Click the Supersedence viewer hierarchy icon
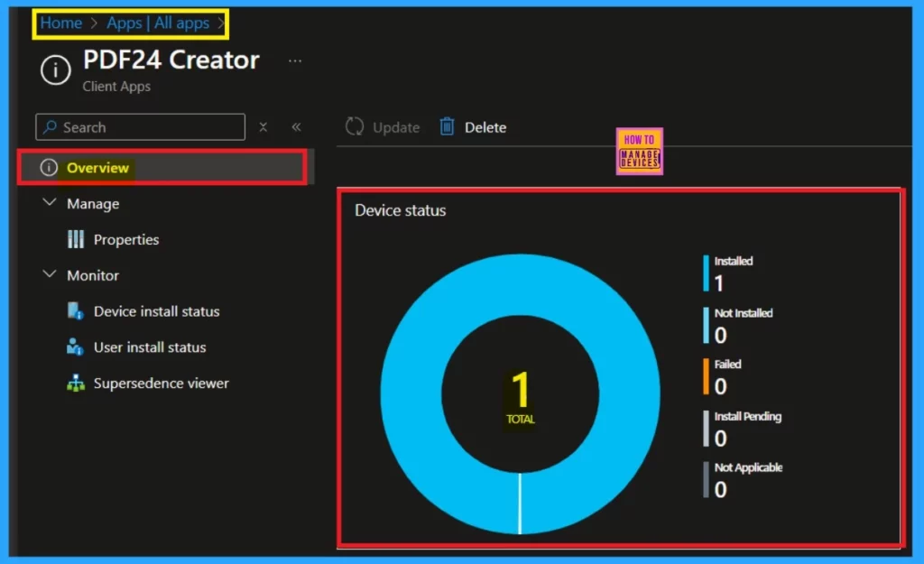Screen dimensions: 924x564 click(x=76, y=384)
